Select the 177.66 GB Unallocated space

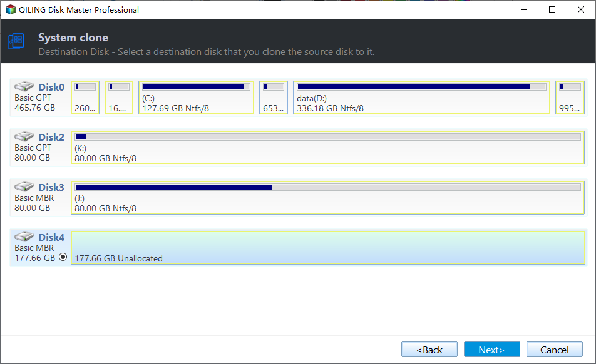click(327, 248)
